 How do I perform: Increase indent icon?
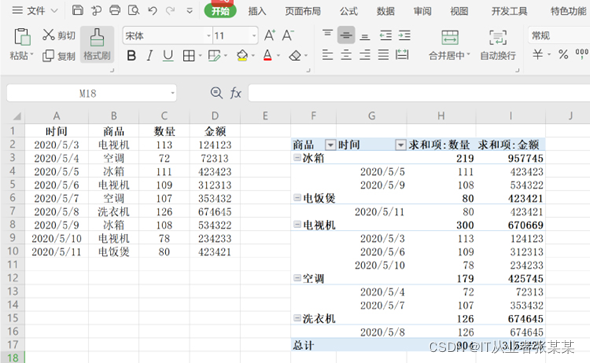[404, 35]
